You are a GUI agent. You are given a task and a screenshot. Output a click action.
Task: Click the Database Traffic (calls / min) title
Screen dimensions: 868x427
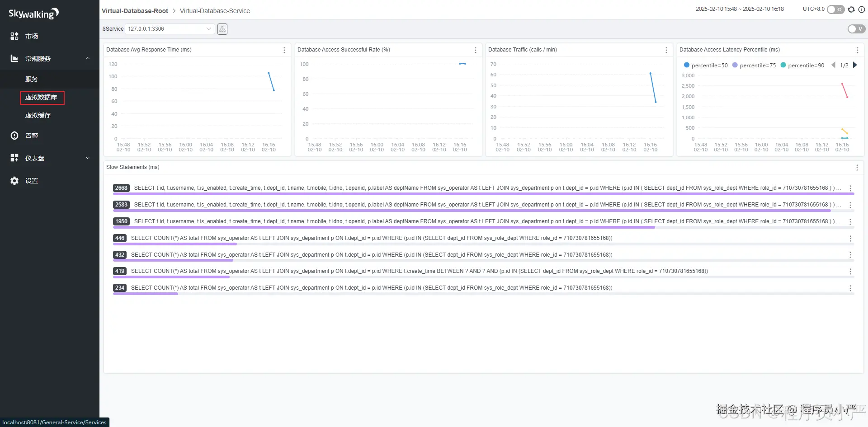523,50
